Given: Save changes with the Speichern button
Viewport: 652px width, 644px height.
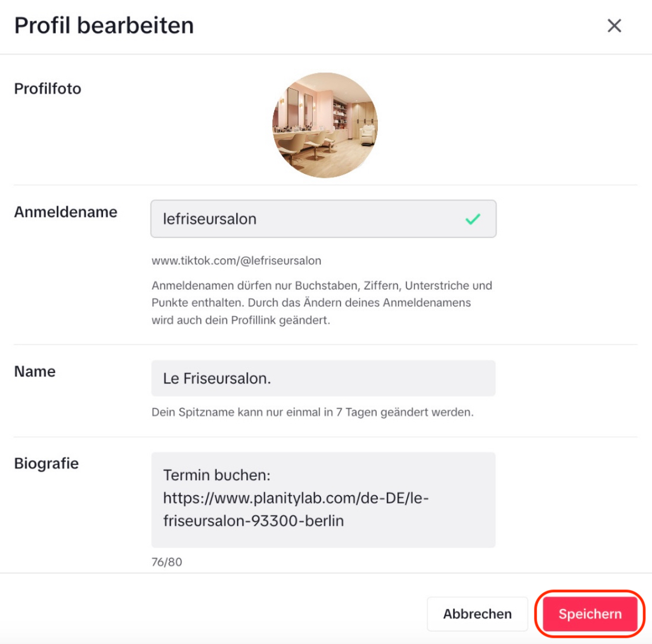Looking at the screenshot, I should 590,614.
